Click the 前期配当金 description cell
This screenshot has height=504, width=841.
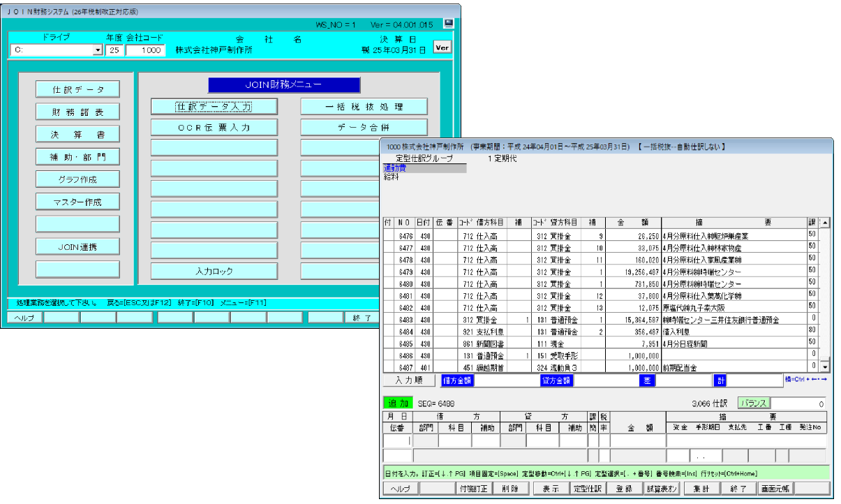734,366
